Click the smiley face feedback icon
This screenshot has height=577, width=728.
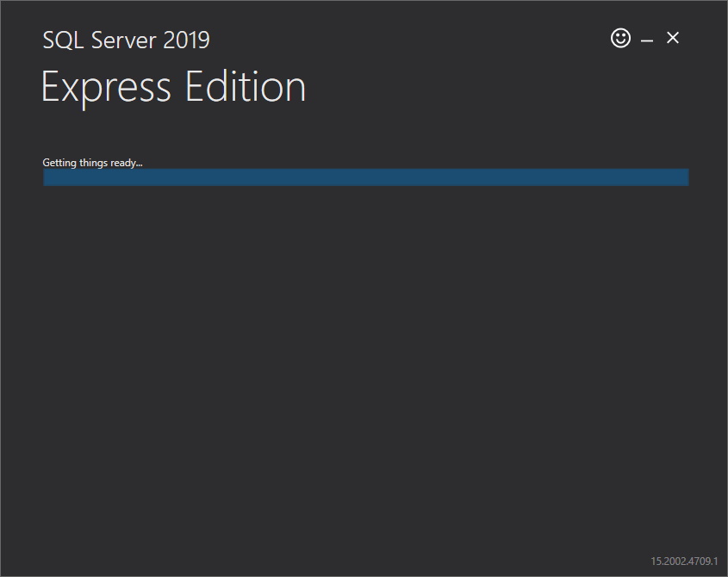pyautogui.click(x=620, y=38)
